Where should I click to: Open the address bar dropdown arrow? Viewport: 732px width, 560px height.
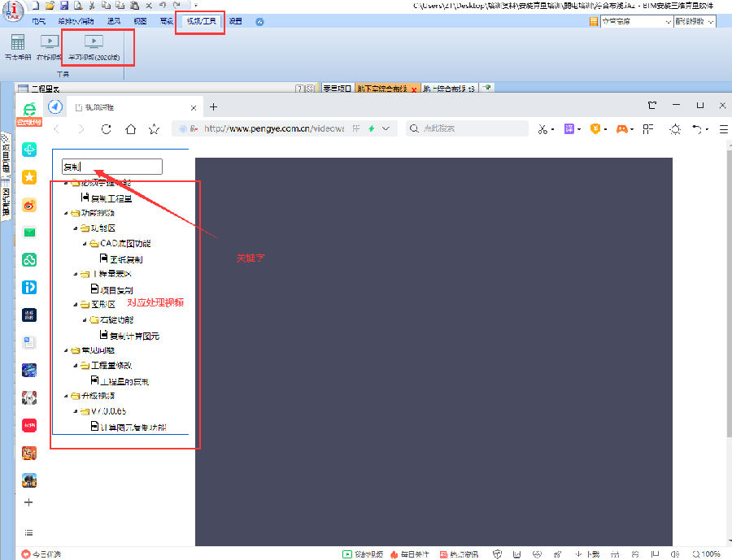coord(386,128)
